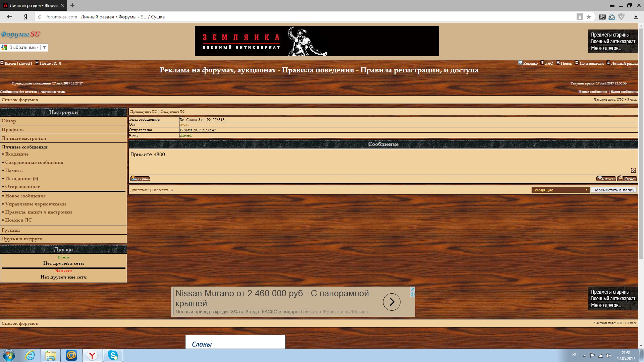This screenshot has width=644, height=362.
Task: Open sender sevas profile link
Action: click(184, 125)
